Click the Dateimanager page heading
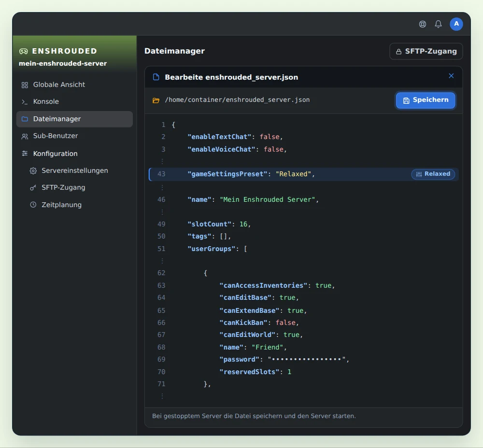483x448 pixels. 174,51
